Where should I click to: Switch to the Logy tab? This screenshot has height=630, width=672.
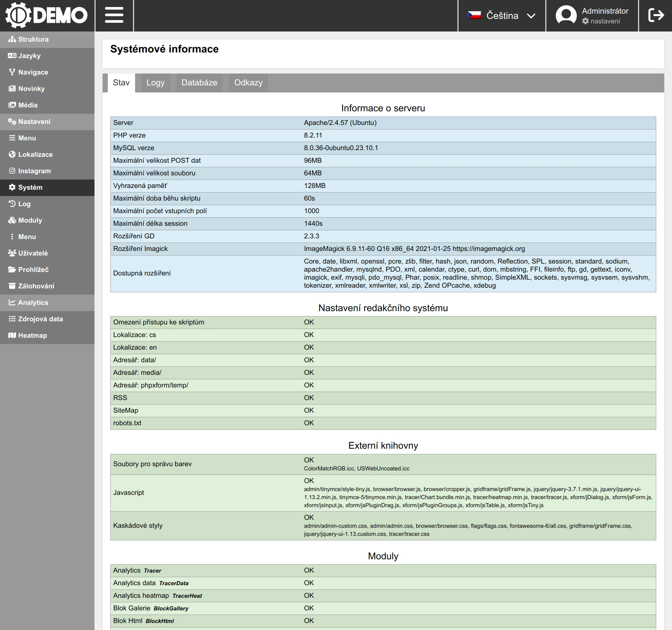click(x=155, y=83)
